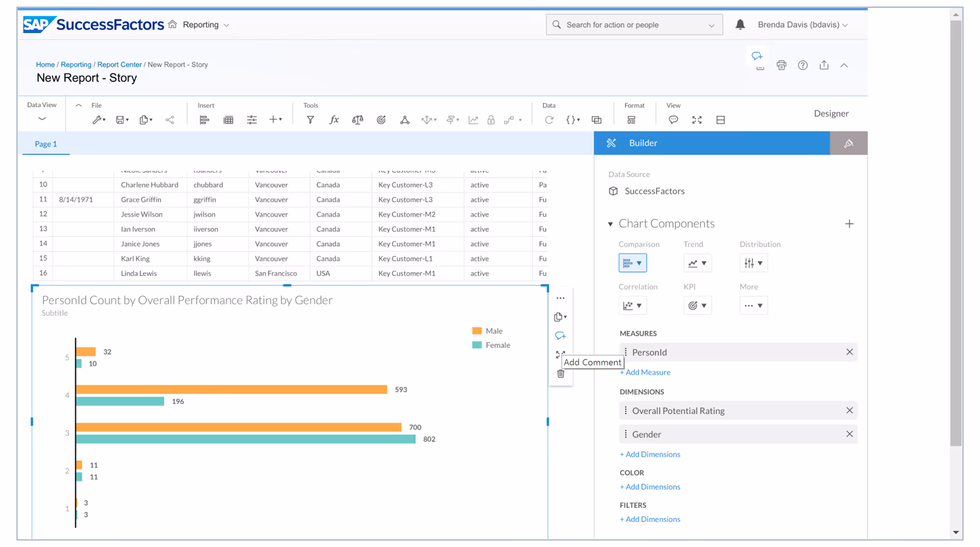
Task: Click the linked analysis triangle icon
Action: pyautogui.click(x=405, y=120)
